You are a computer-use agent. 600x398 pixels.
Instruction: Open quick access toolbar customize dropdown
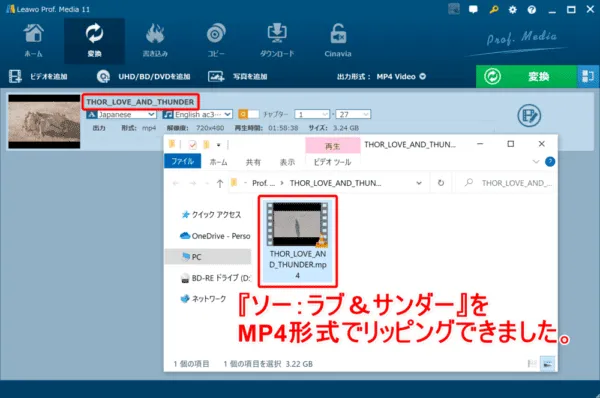[218, 145]
